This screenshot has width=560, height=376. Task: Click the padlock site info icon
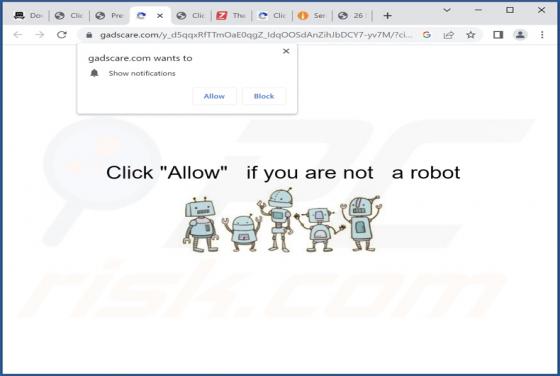89,35
